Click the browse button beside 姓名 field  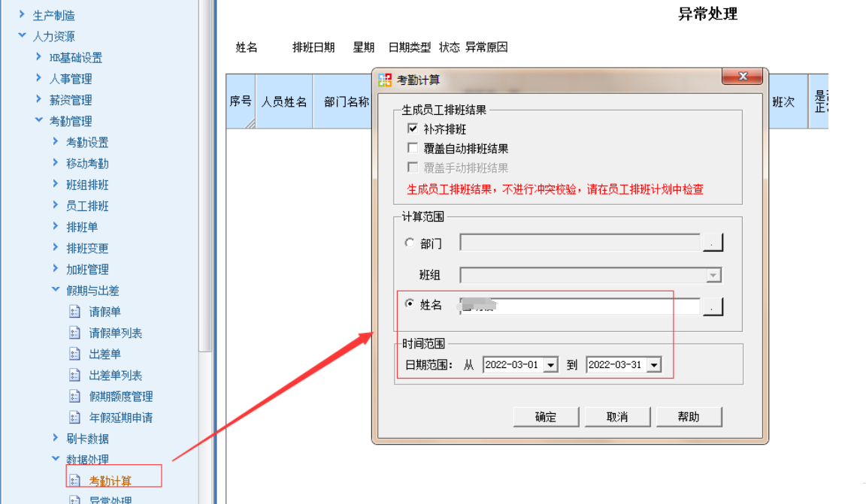click(712, 306)
